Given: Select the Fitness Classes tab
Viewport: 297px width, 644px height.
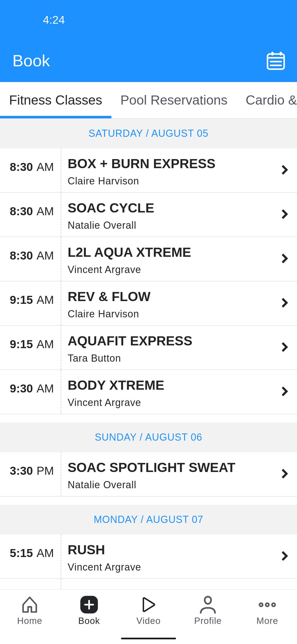Looking at the screenshot, I should 56,100.
